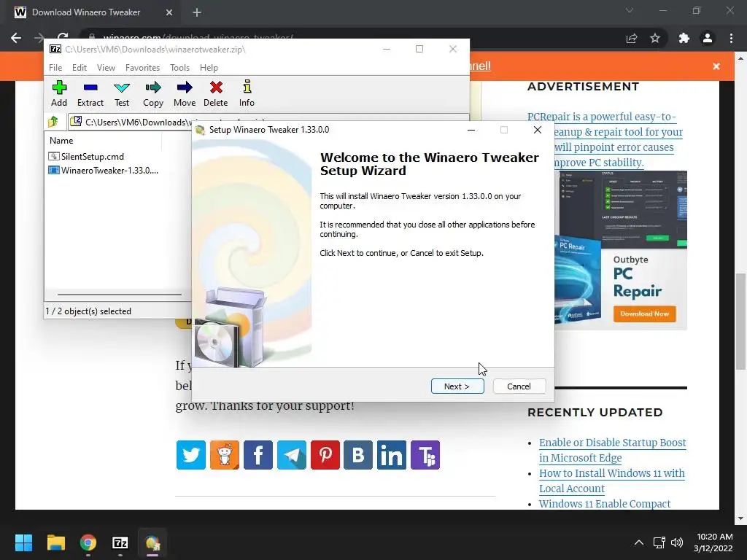Open clock and date in taskbar
Screen dimensions: 747x560
pos(713,542)
